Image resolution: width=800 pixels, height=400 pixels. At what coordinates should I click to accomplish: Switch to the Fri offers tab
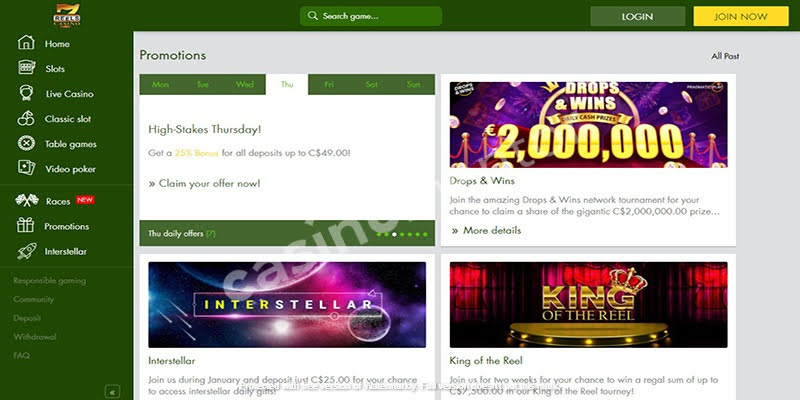click(x=329, y=85)
